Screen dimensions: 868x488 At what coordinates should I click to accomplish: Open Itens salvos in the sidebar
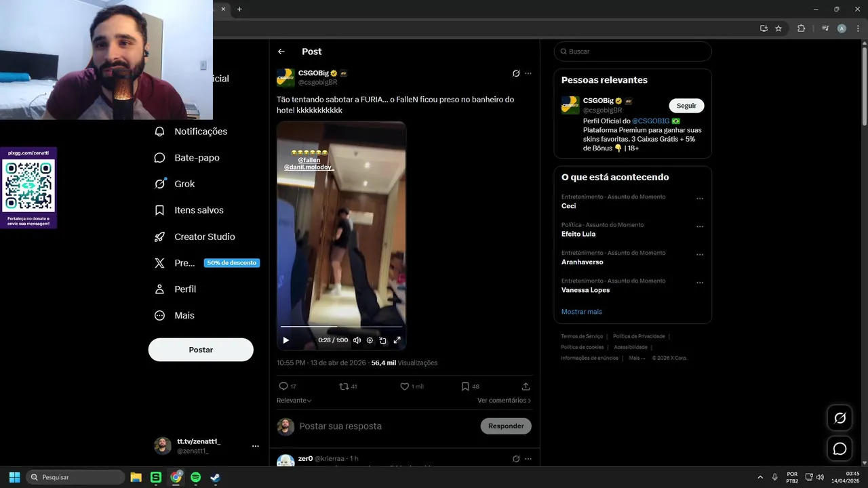coord(189,210)
